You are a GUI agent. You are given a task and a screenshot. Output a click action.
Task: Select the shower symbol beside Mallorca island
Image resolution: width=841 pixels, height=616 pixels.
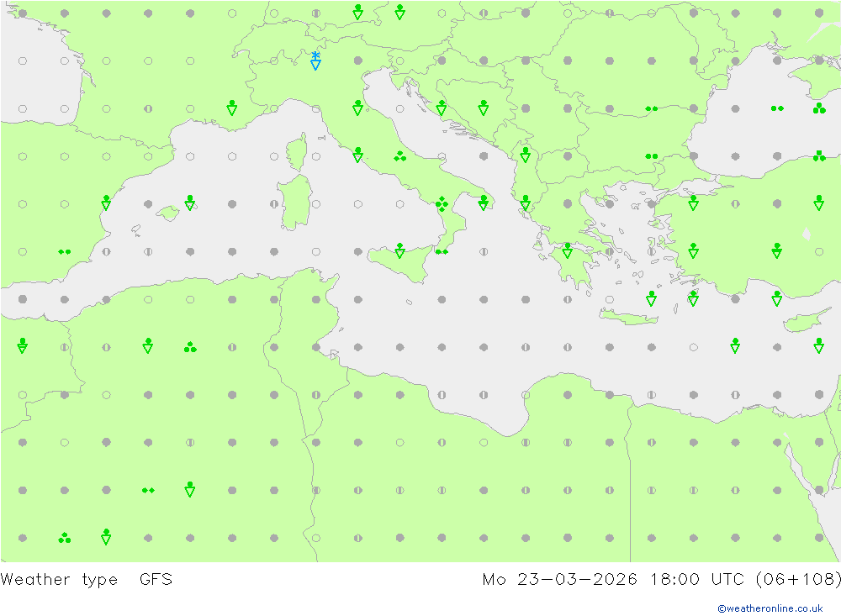click(x=190, y=203)
